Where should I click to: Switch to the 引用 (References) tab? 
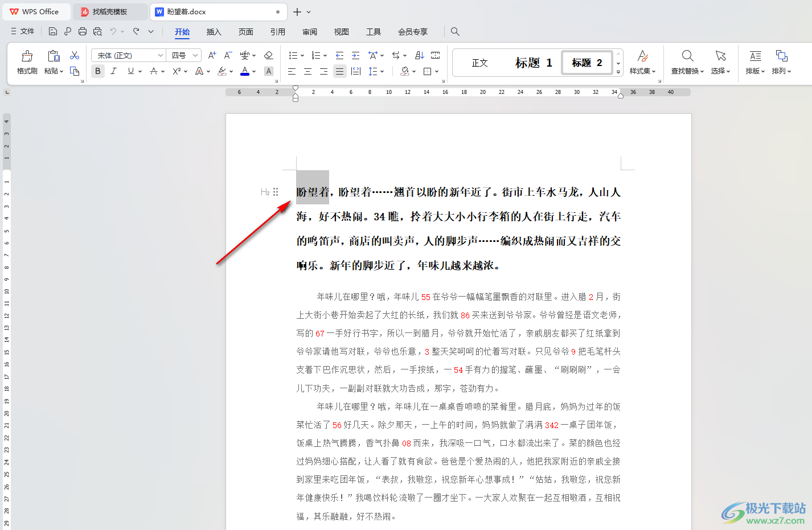277,32
